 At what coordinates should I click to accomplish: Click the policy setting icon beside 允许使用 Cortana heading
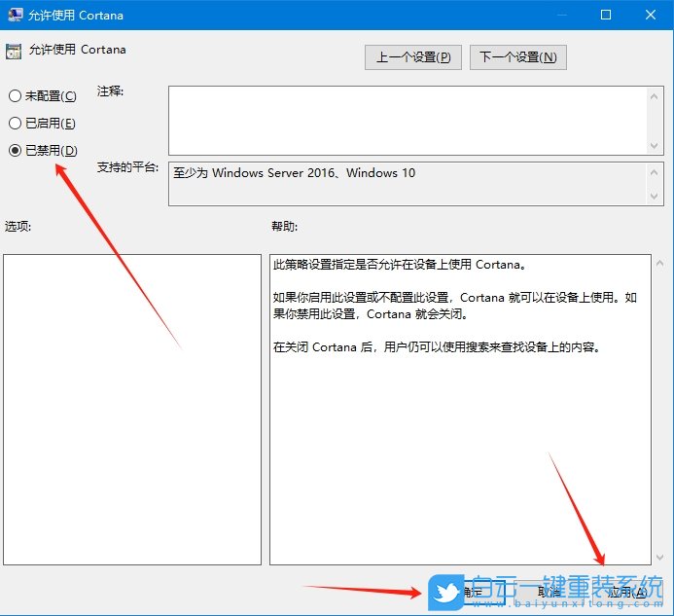click(14, 52)
